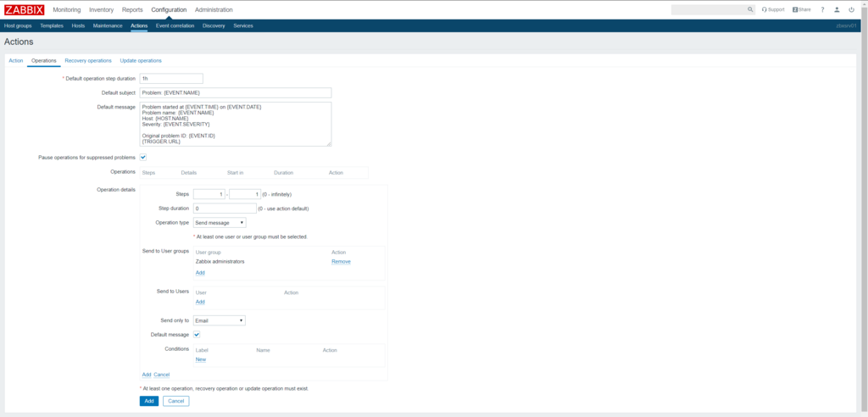Uncheck the Default message checkbox
Screen dimensions: 868x417
pyautogui.click(x=197, y=335)
